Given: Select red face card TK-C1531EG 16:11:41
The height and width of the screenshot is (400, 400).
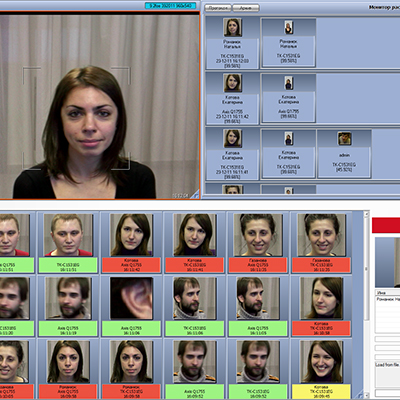Looking at the screenshot, I should 195,243.
